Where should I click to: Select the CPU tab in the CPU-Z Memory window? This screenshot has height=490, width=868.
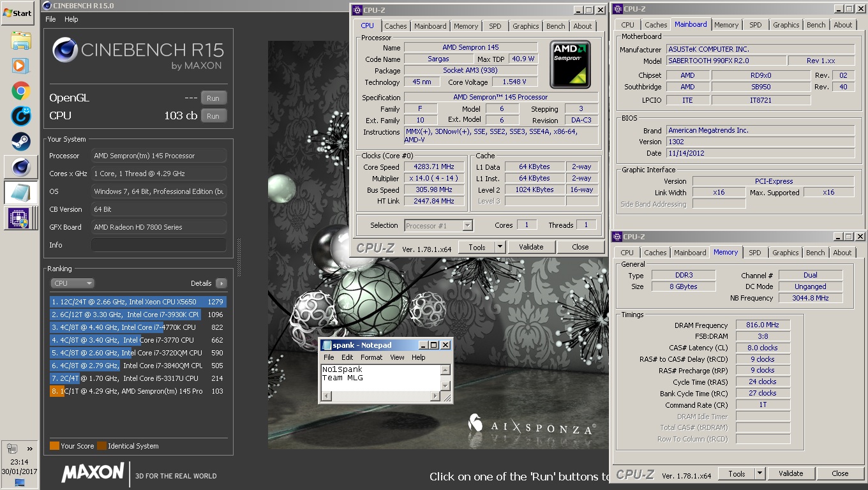click(x=627, y=253)
